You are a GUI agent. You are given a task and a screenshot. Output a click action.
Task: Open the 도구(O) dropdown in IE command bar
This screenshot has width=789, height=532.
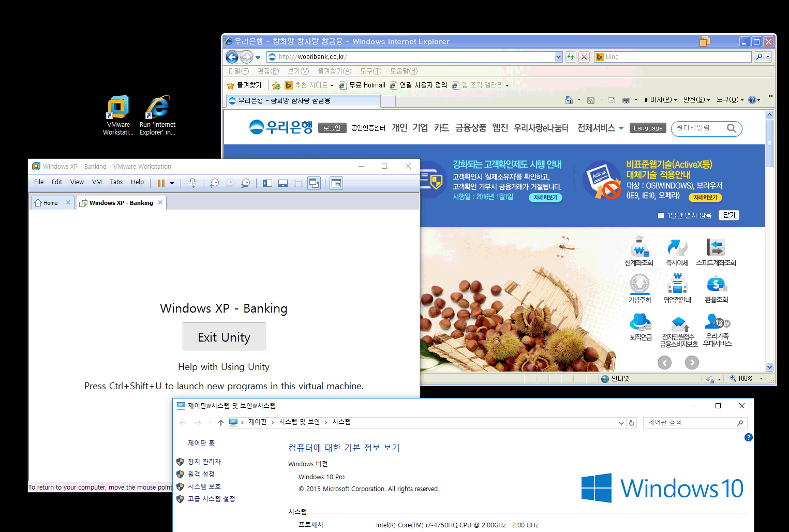click(730, 100)
